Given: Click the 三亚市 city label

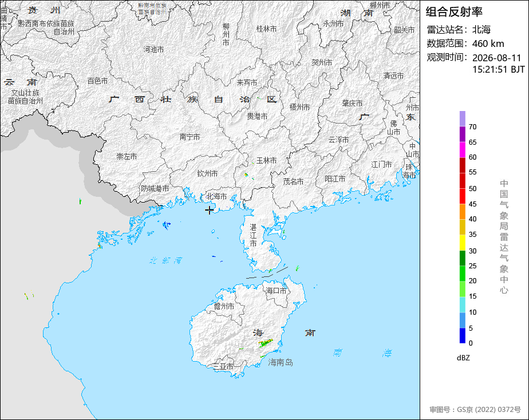Looking at the screenshot, I should pyautogui.click(x=223, y=366).
